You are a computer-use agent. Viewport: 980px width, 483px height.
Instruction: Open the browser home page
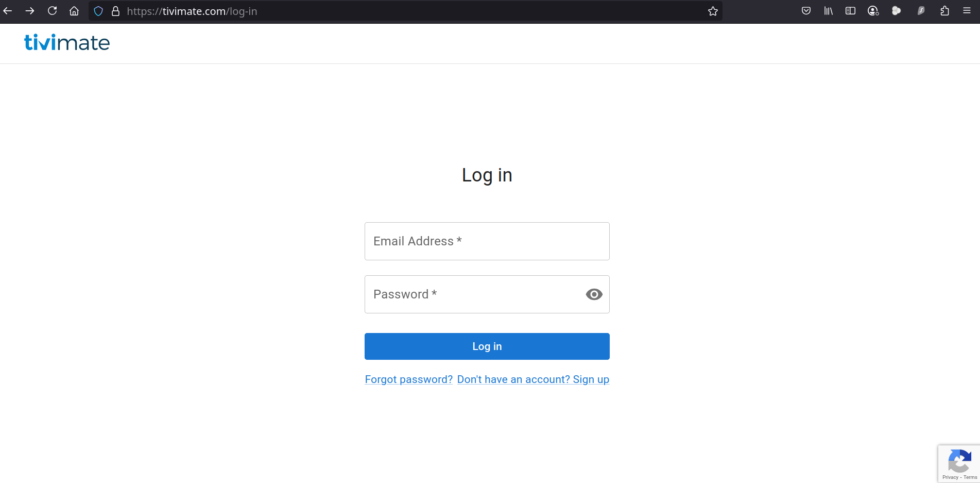coord(74,11)
